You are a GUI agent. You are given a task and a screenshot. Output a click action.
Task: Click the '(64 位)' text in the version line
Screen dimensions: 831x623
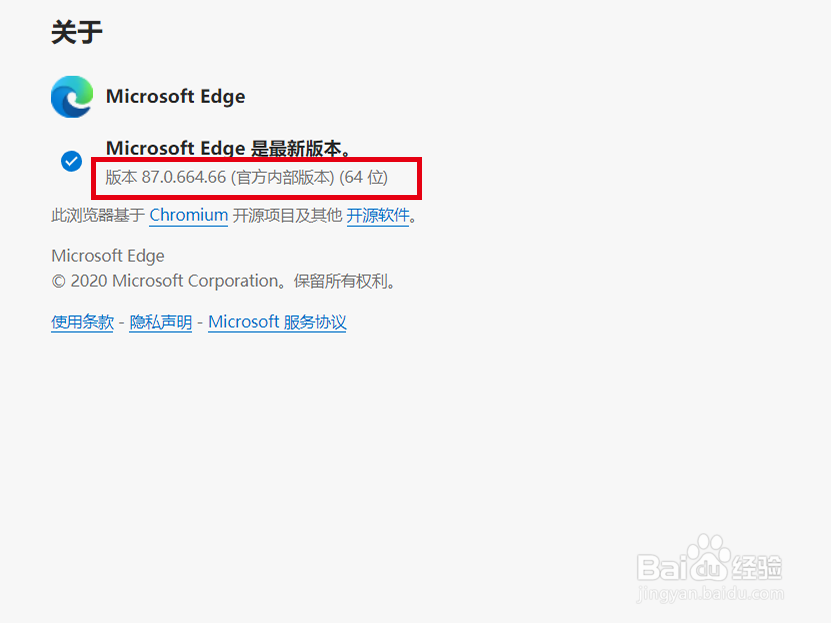tap(364, 177)
